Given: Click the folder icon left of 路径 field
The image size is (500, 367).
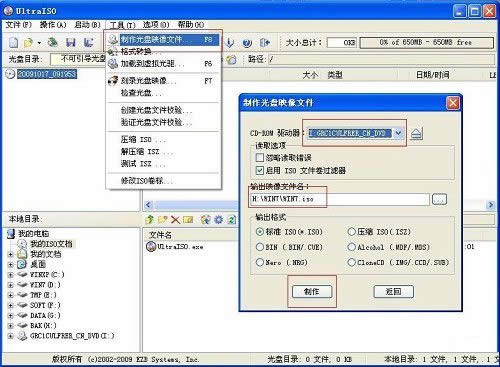Looking at the screenshot, I should coord(231,59).
